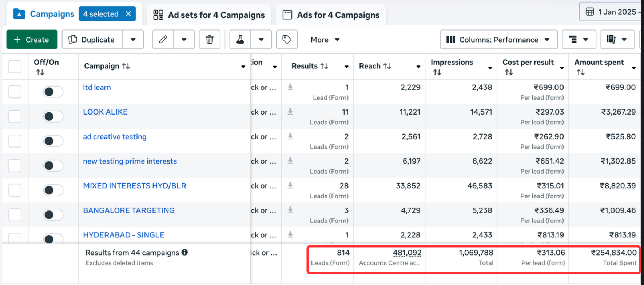Open the Impressions column dropdown caret
644x285 pixels.
[490, 68]
